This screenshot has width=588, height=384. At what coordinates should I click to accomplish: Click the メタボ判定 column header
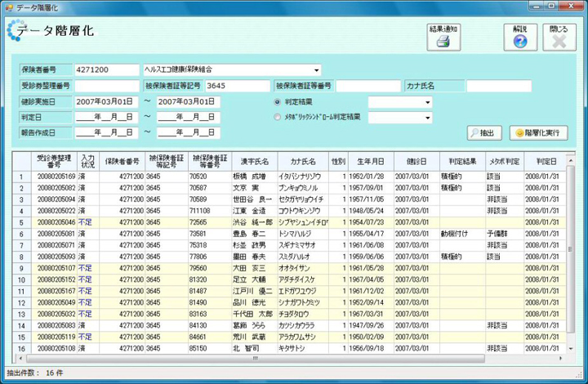point(505,162)
